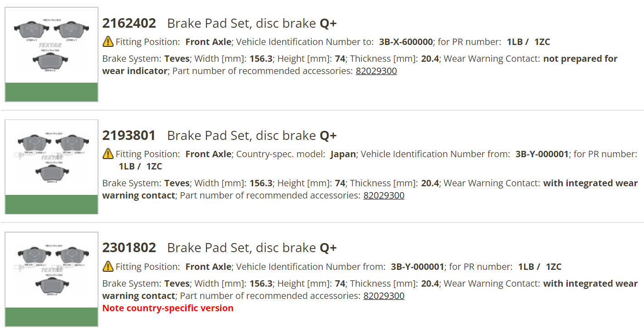
Task: Click the warning triangle icon for part 2162402
Action: (x=108, y=42)
